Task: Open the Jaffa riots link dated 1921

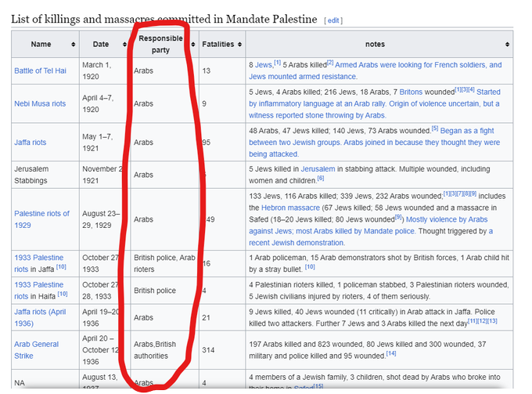Action: [x=31, y=143]
